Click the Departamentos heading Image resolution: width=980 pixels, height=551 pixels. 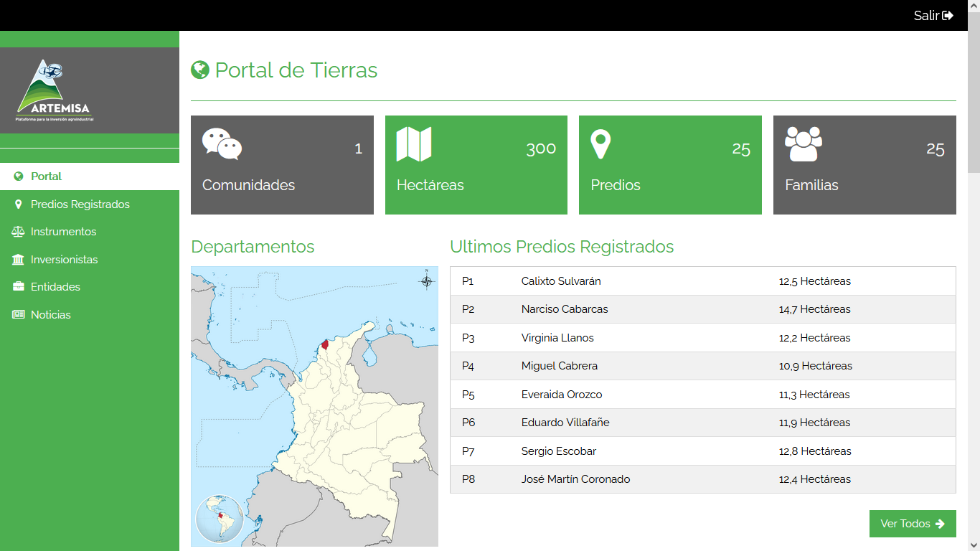click(253, 247)
